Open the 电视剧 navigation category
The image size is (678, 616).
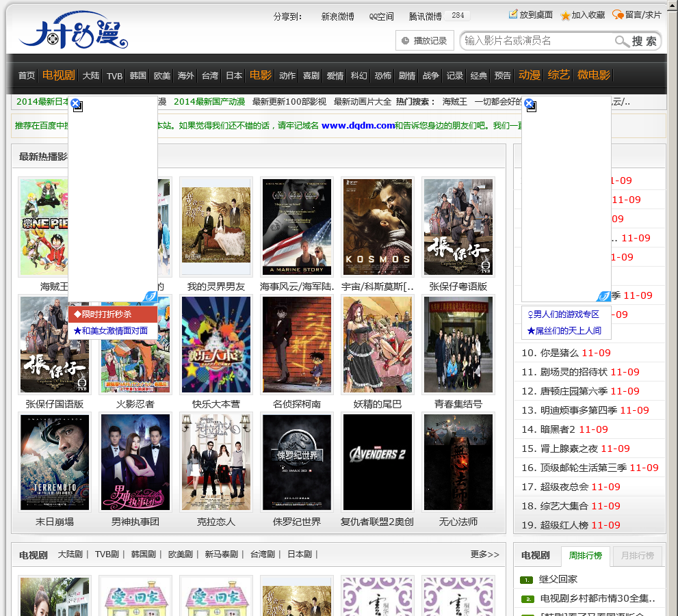click(x=59, y=75)
